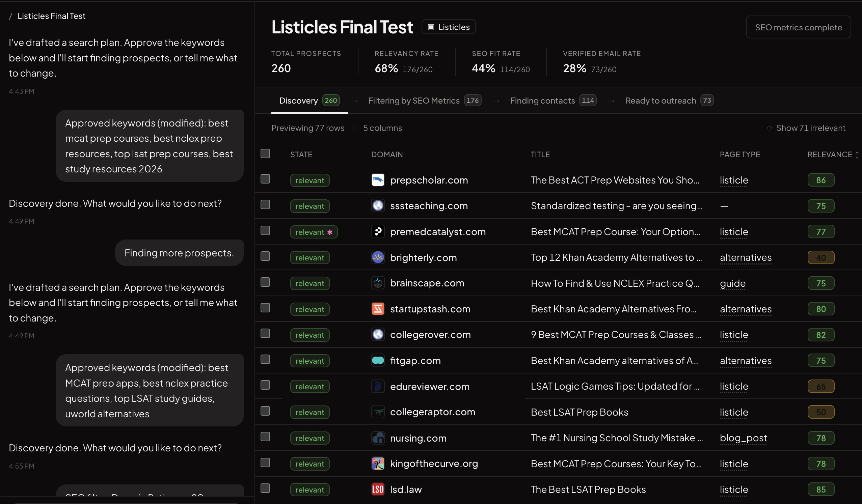This screenshot has width=862, height=504.
Task: Click relevance score 65 badge
Action: (820, 386)
